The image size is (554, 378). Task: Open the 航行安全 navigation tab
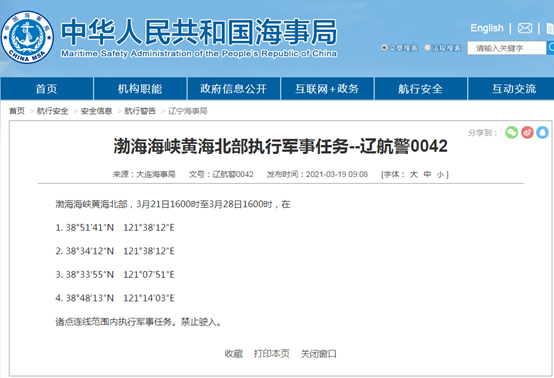[420, 89]
